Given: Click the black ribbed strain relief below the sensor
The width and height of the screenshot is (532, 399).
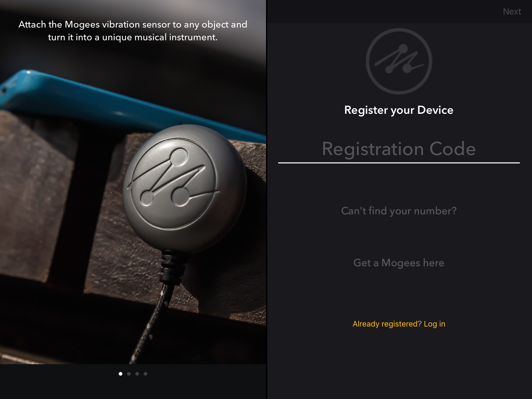Looking at the screenshot, I should point(171,268).
